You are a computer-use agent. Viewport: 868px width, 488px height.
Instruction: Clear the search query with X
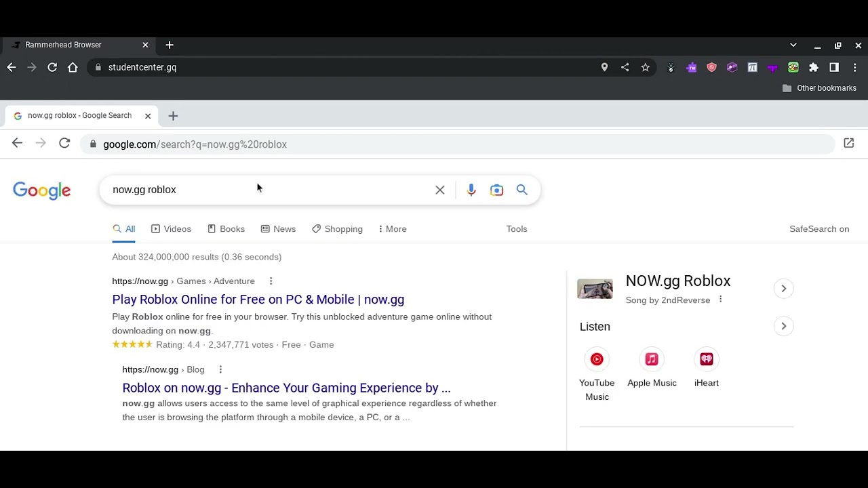440,190
